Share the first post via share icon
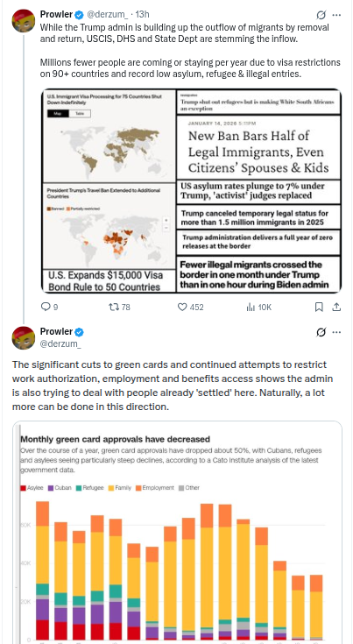Screen dimensions: 353x644 click(336, 308)
